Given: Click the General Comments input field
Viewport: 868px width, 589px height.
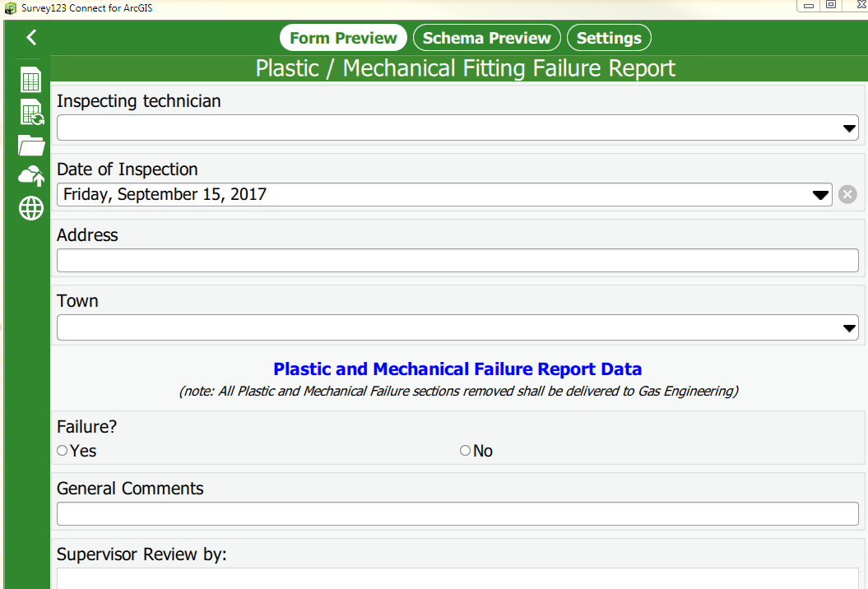Looking at the screenshot, I should click(457, 514).
